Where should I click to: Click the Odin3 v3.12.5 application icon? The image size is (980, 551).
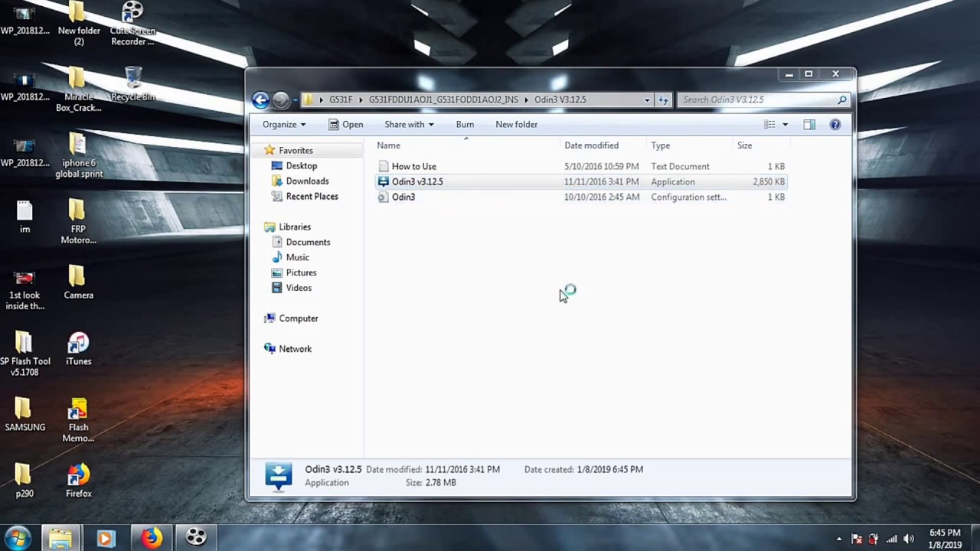(x=383, y=181)
